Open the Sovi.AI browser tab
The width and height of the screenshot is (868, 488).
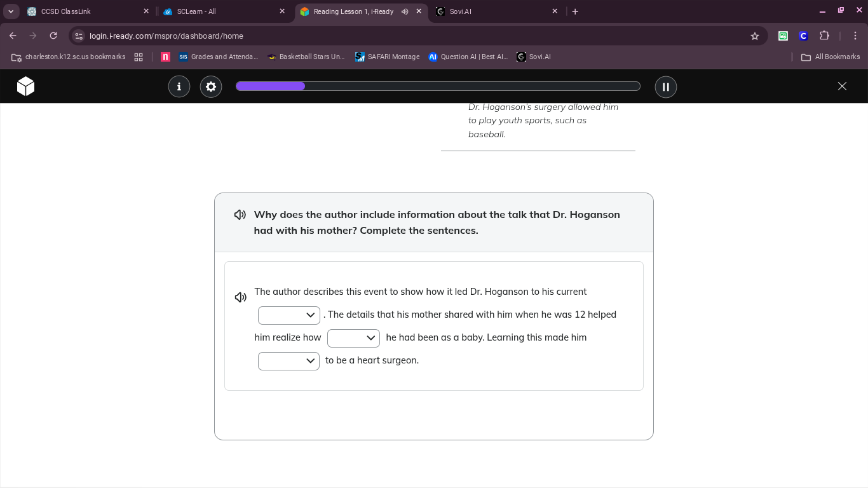[496, 11]
